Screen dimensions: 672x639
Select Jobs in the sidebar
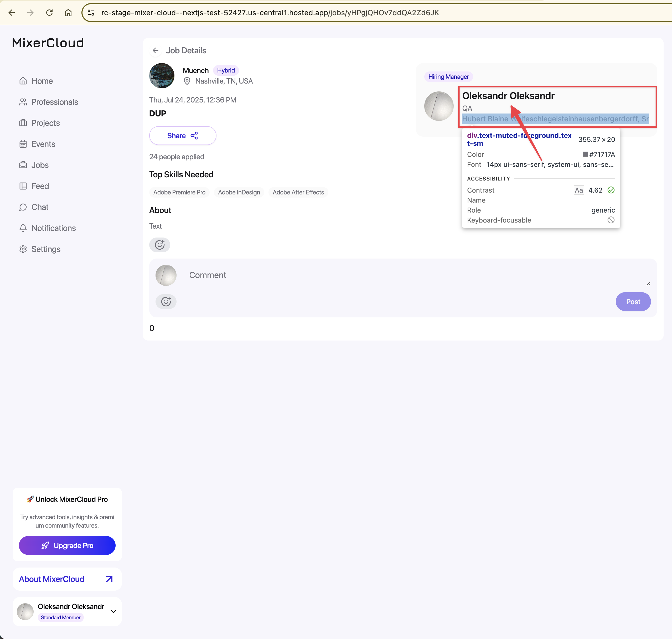(40, 165)
